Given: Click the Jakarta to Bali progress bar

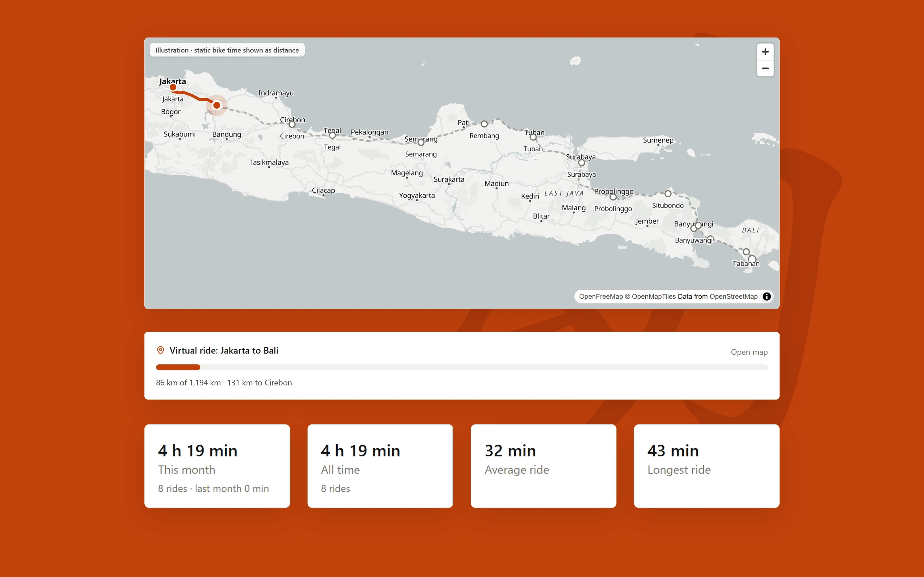Looking at the screenshot, I should click(462, 367).
